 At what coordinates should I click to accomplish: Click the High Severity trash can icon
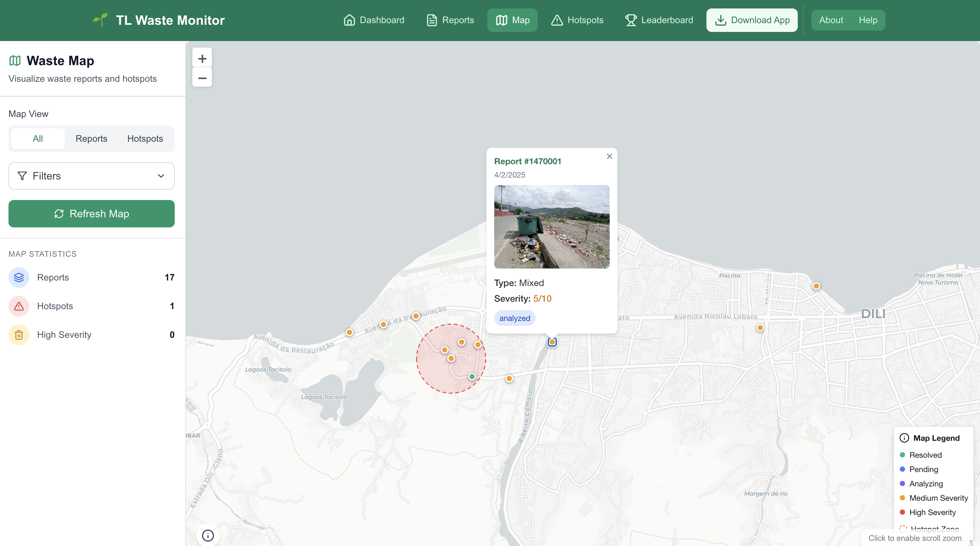pos(19,335)
